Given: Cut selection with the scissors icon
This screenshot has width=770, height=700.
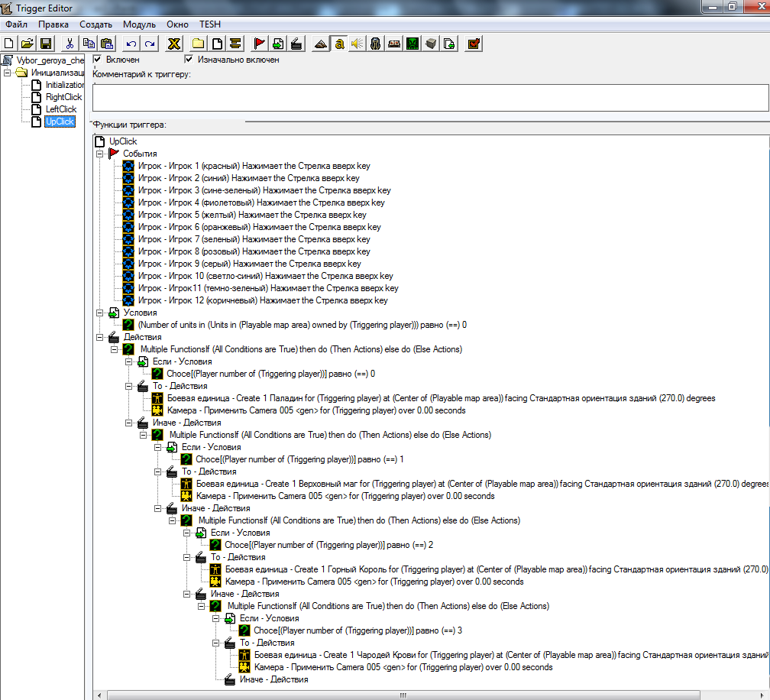Looking at the screenshot, I should tap(70, 44).
